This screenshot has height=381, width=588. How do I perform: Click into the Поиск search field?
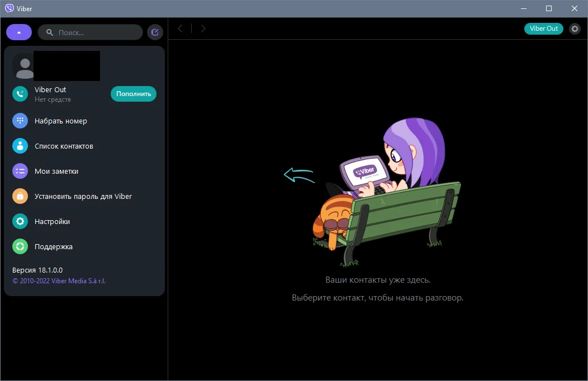tap(91, 32)
